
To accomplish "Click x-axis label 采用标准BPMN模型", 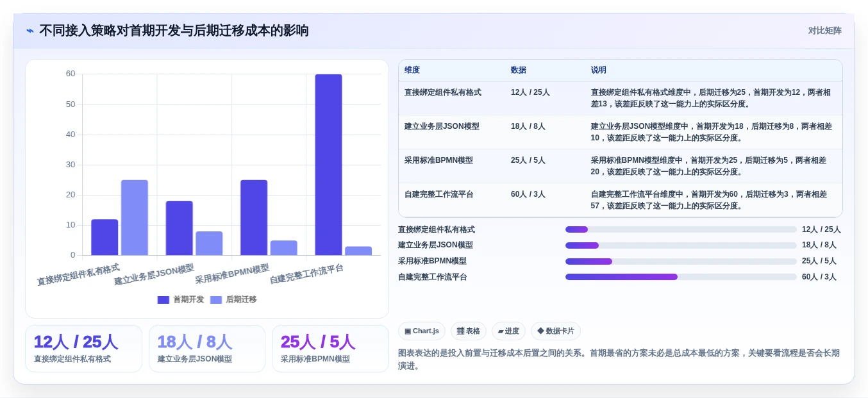I will coord(232,274).
